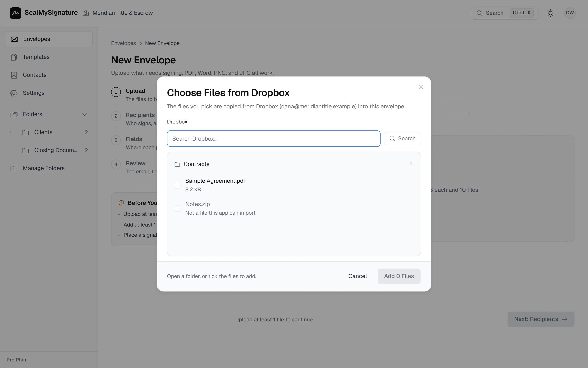Toggle the light/dark theme sun icon
588x368 pixels.
pos(550,13)
